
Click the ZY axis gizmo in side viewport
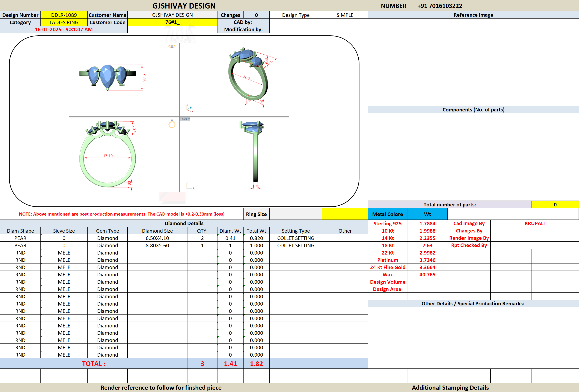coord(190,186)
